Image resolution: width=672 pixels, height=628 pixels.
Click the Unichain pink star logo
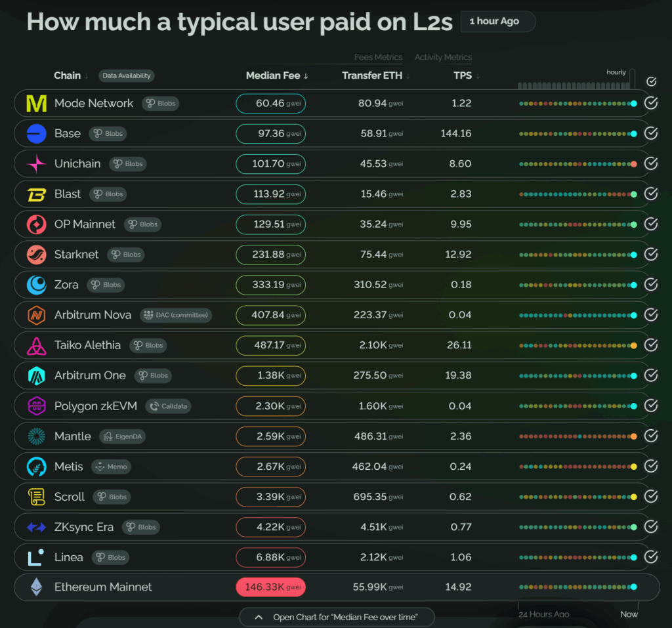coord(37,164)
